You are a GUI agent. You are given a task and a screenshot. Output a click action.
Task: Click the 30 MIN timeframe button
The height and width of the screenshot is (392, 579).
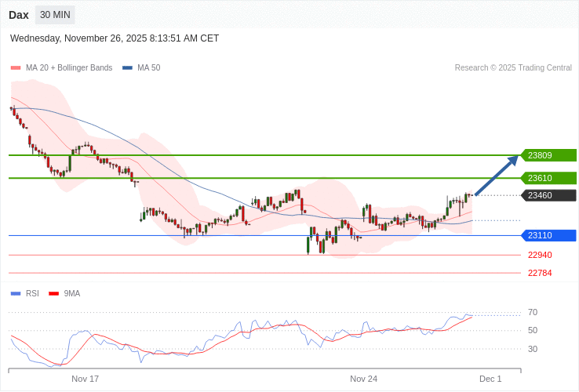pos(55,15)
